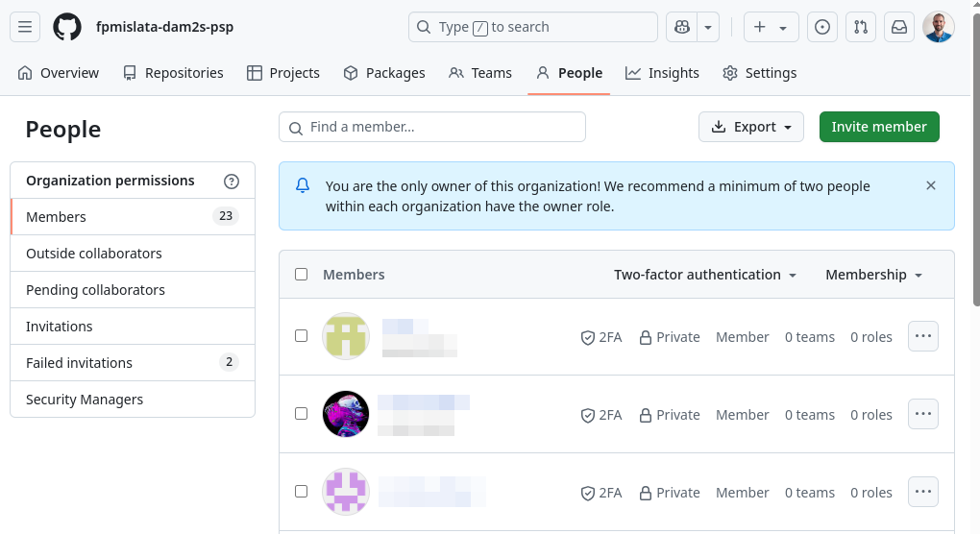
Task: Open the issues icon in header
Action: [822, 27]
